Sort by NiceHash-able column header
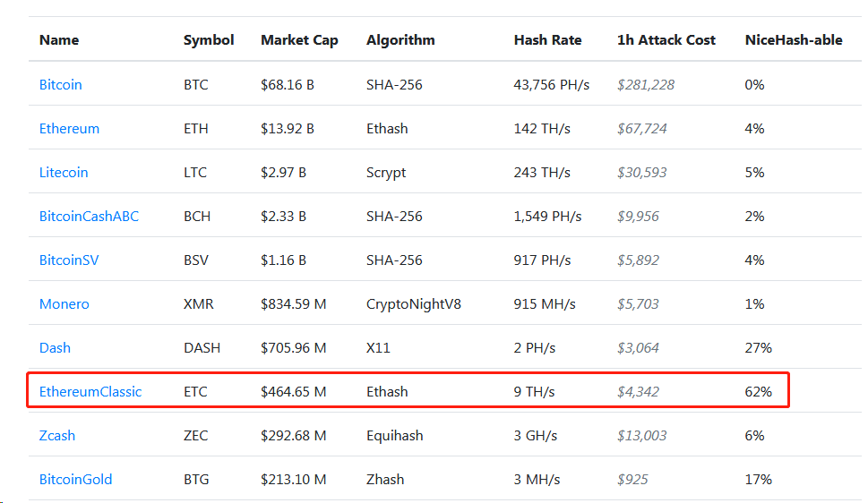The height and width of the screenshot is (503, 868). pos(794,40)
